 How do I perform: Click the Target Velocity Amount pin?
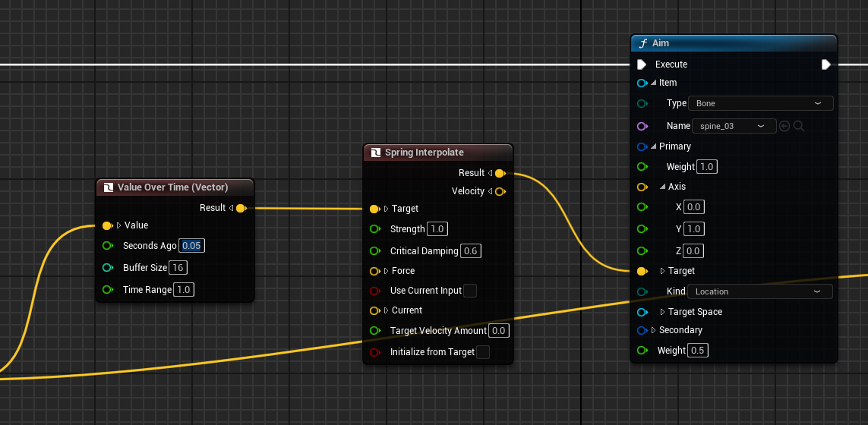pyautogui.click(x=375, y=331)
